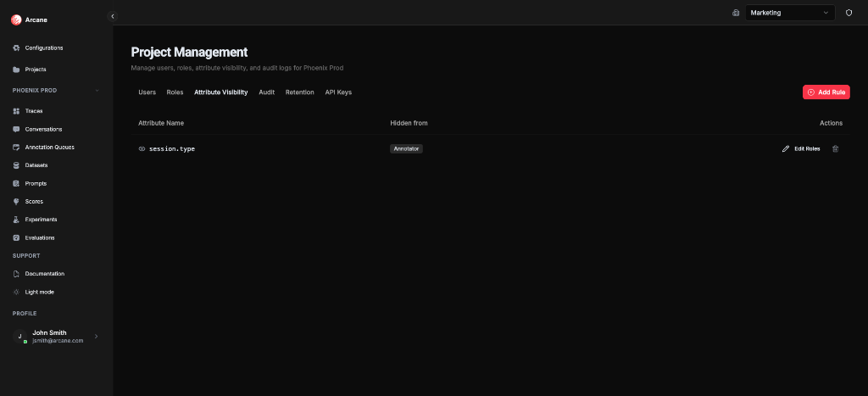Switch to the Audit tab

tap(267, 92)
